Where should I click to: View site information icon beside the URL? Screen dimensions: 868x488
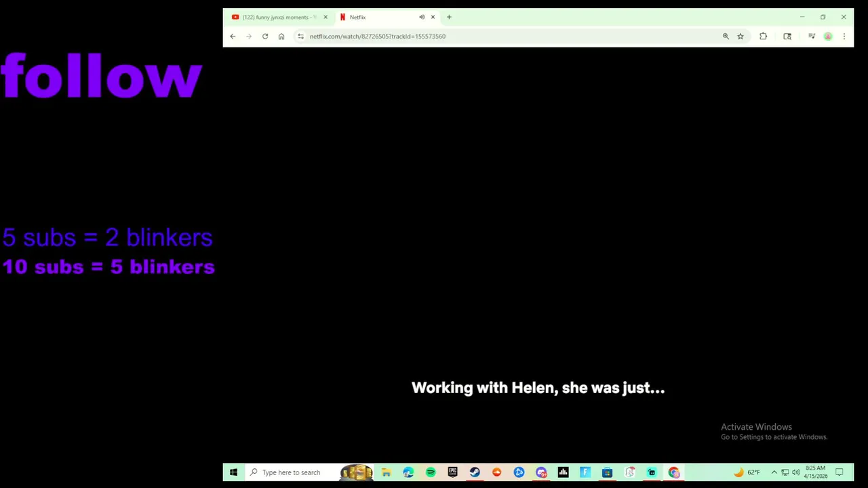[300, 37]
